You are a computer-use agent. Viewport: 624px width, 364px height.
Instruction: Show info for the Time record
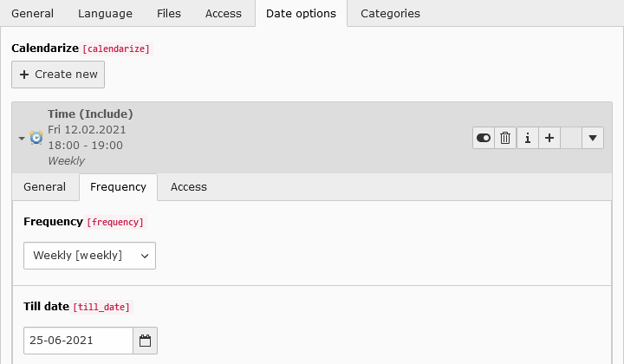coord(528,138)
